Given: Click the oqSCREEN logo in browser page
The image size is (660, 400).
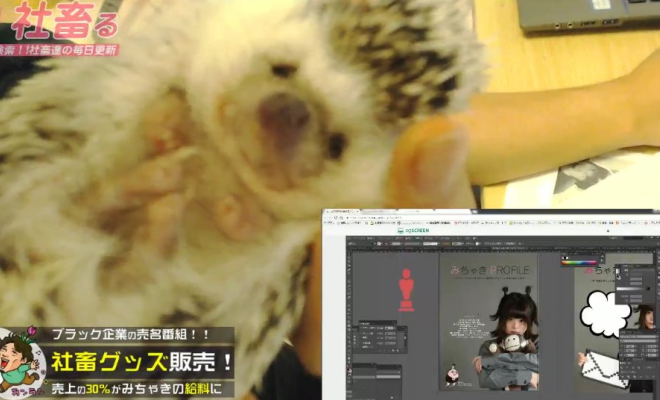Looking at the screenshot, I should [x=412, y=229].
